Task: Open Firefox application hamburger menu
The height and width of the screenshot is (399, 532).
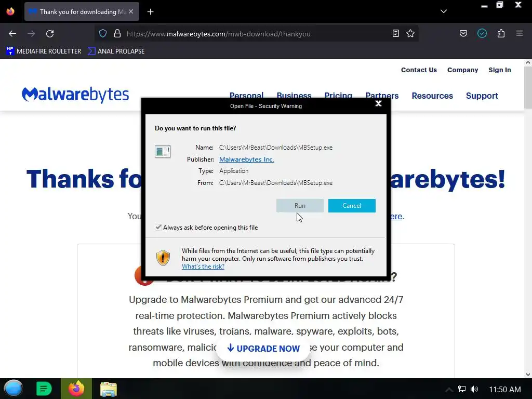Action: (520, 33)
